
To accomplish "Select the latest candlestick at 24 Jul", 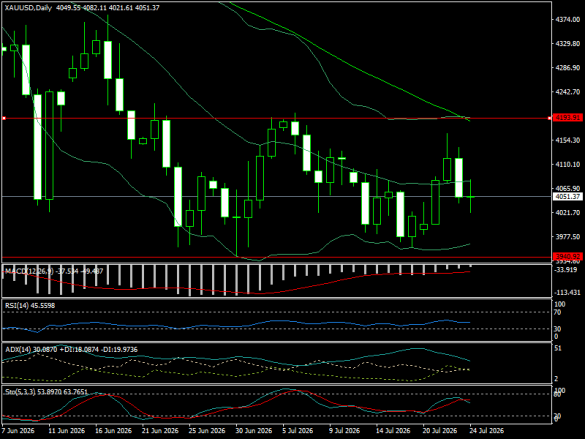I will (x=470, y=196).
